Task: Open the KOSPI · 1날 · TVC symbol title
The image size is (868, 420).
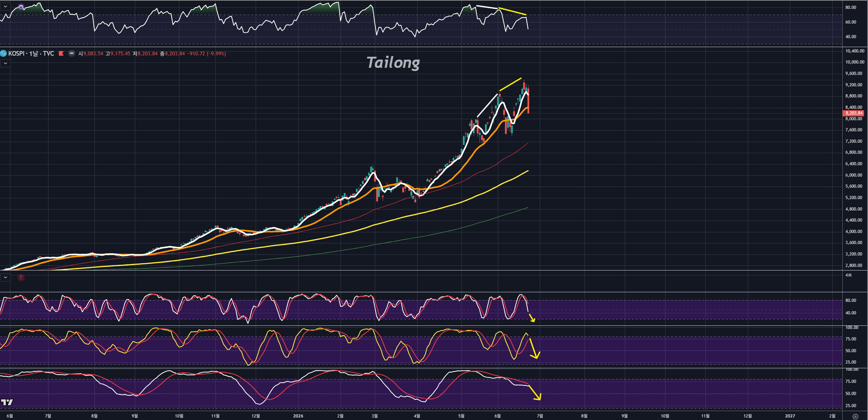Action: click(x=31, y=54)
